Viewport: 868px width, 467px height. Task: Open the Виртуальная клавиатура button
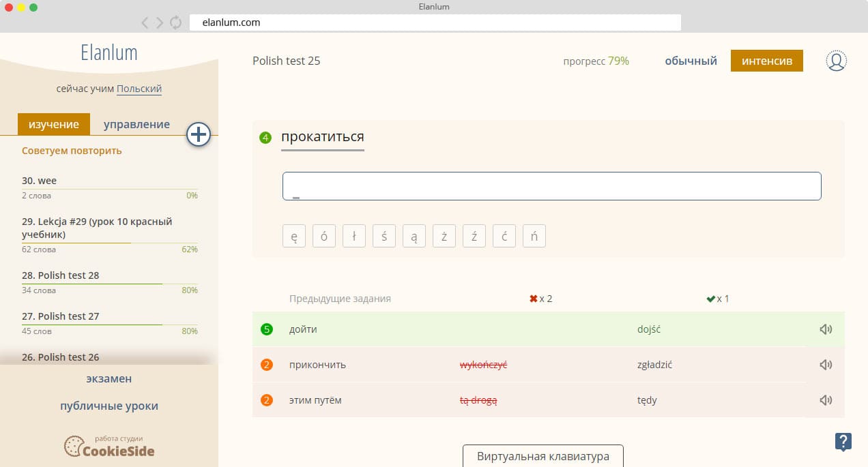pyautogui.click(x=543, y=455)
